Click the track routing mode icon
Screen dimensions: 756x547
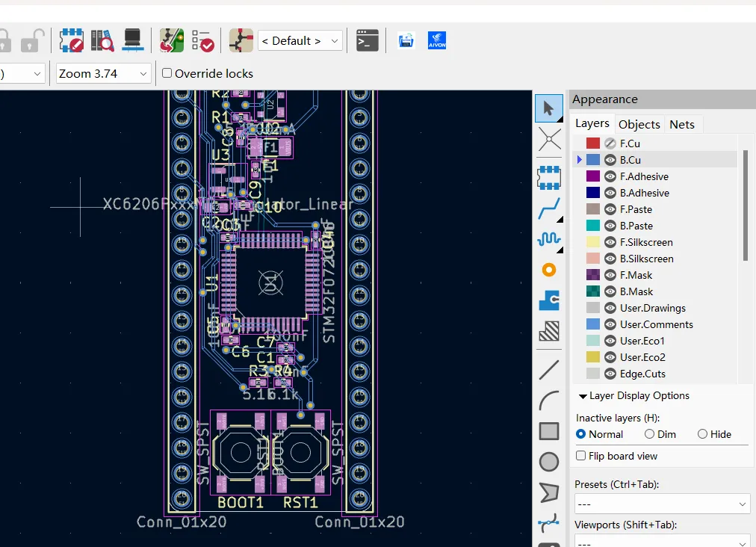click(241, 40)
